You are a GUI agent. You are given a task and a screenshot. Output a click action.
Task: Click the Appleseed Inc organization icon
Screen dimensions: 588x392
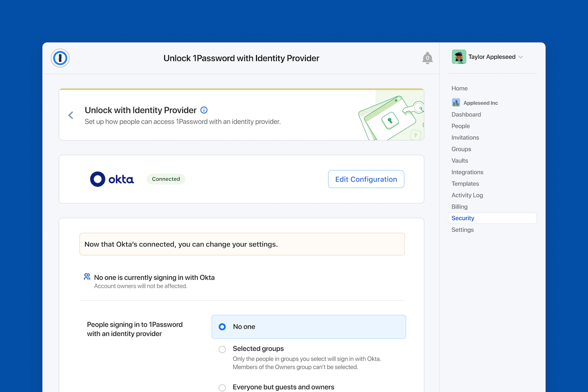455,103
